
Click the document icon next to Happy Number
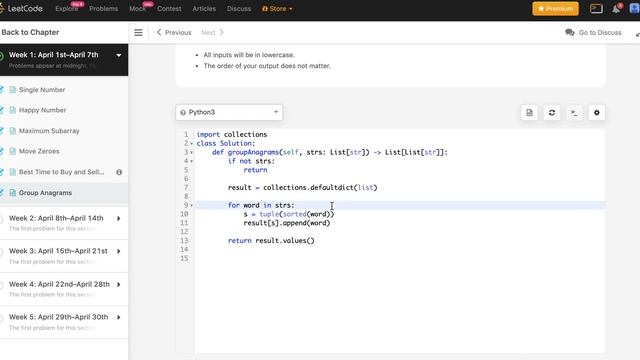tap(13, 110)
